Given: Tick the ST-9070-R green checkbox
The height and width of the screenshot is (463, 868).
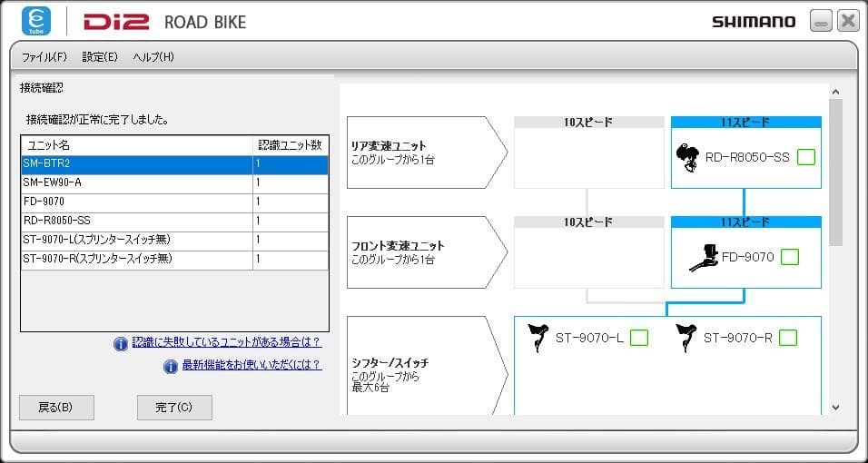Looking at the screenshot, I should pos(788,338).
